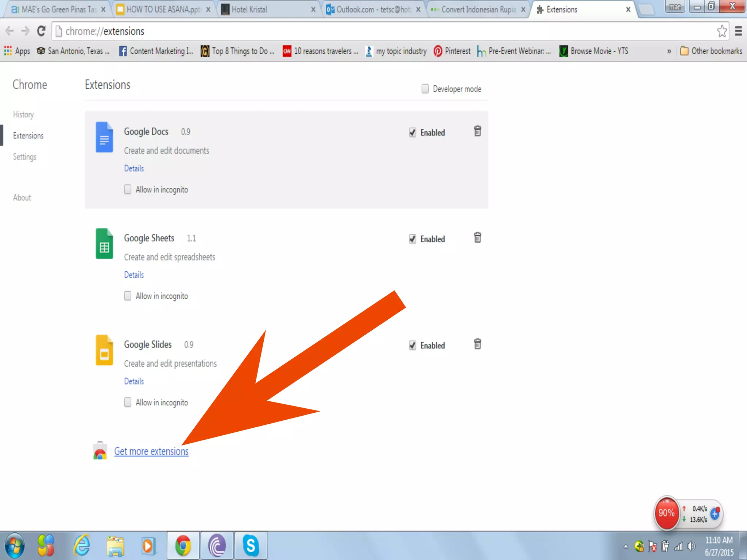Open Chrome hamburger menu
The height and width of the screenshot is (560, 747).
pyautogui.click(x=738, y=31)
